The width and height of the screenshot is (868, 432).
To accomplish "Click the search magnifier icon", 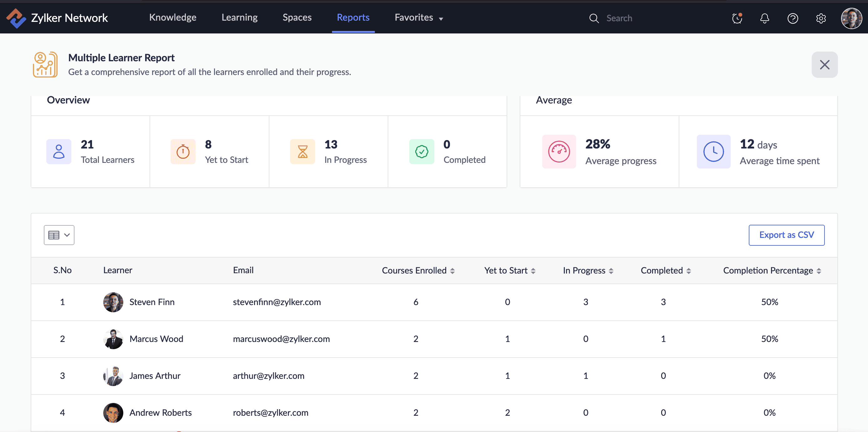I will pyautogui.click(x=594, y=18).
